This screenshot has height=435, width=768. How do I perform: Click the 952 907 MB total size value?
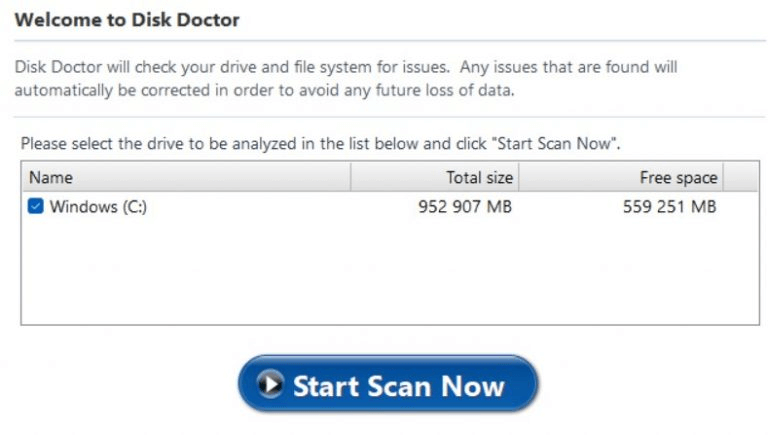[465, 207]
